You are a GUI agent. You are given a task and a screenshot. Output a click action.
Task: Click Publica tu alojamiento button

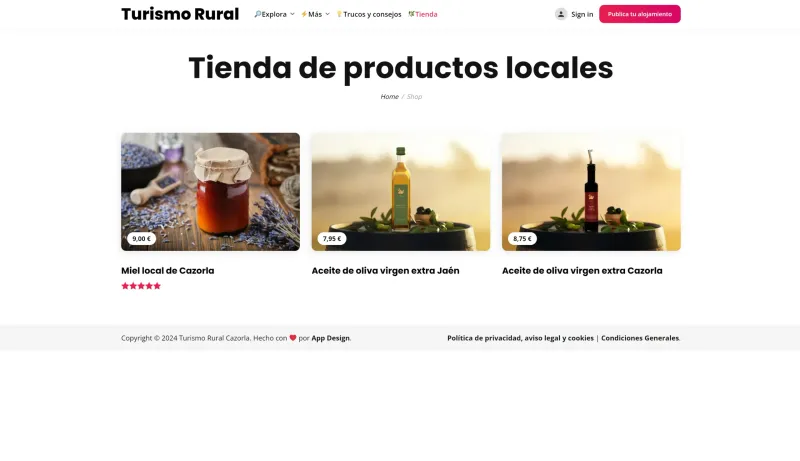[640, 14]
